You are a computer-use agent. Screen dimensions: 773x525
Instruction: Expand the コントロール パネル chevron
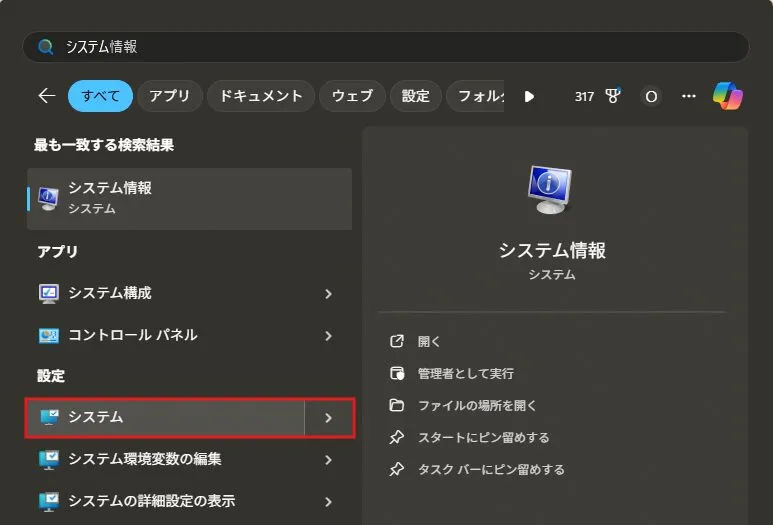tap(328, 336)
